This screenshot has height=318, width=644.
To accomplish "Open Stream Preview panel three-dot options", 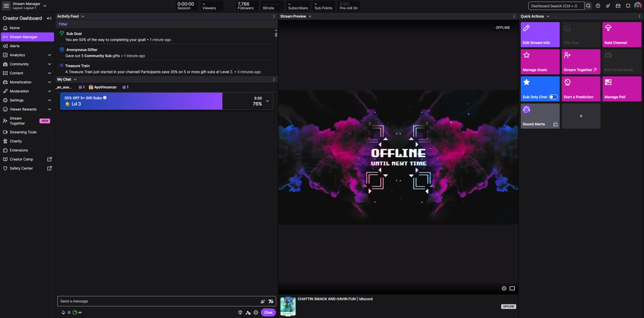I will coord(515,17).
